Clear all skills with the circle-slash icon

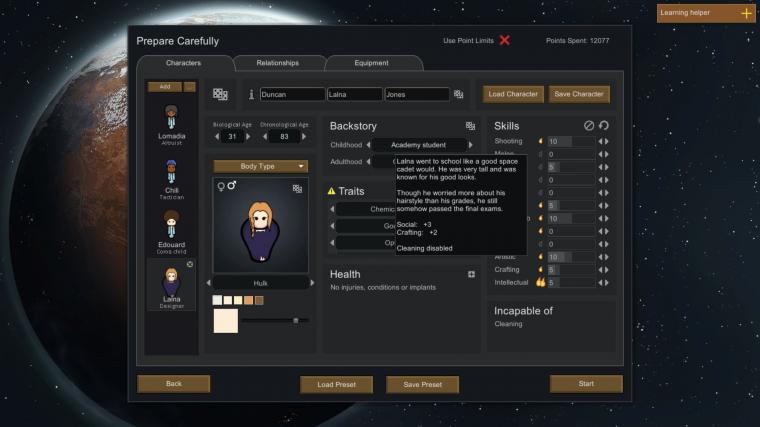tap(589, 126)
